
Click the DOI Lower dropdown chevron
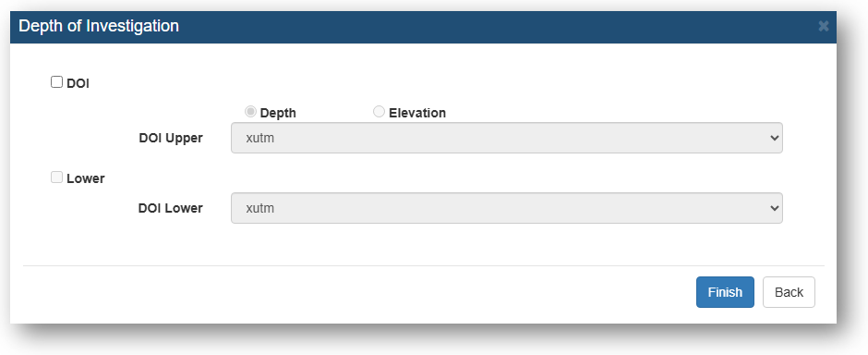(775, 208)
